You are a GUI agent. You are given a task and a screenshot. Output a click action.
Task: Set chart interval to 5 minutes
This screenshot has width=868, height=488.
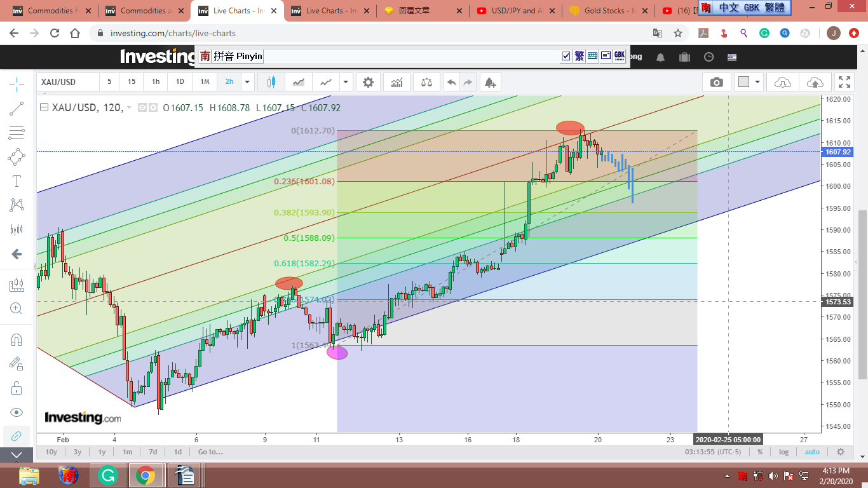point(109,82)
